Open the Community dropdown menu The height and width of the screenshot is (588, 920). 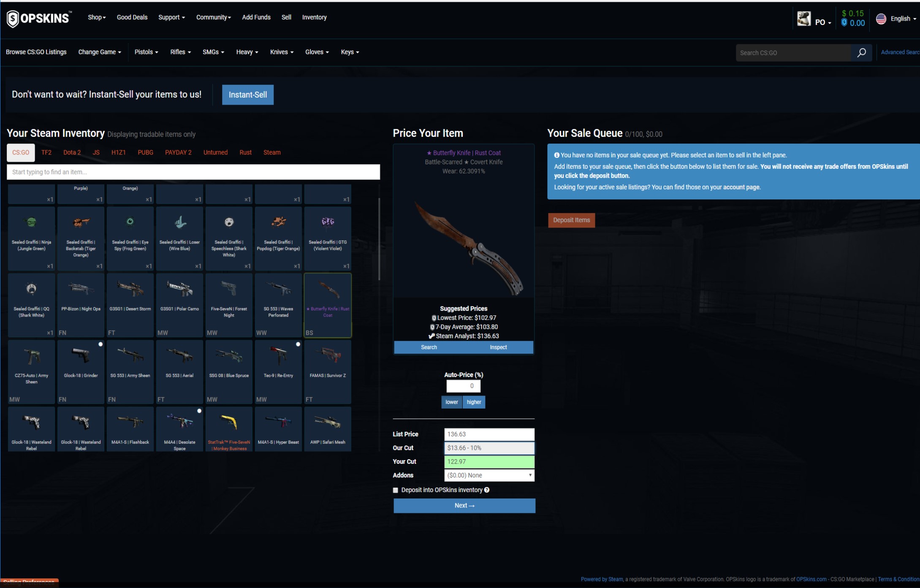tap(213, 17)
